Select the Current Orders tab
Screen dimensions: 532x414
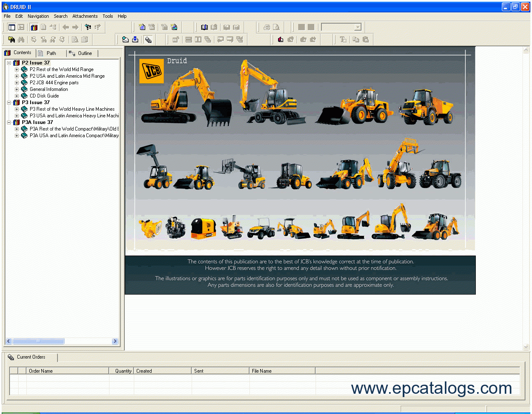click(31, 357)
